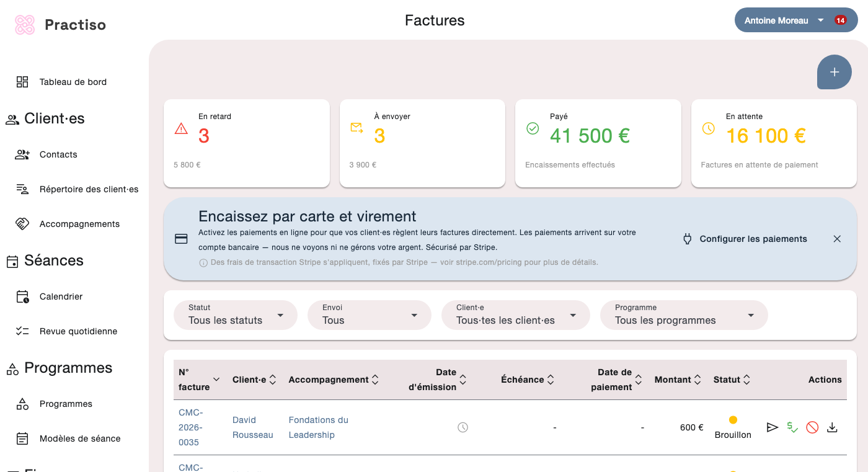This screenshot has height=472, width=868.
Task: Download the PDF of invoice CMC-2026-0035
Action: (x=832, y=427)
